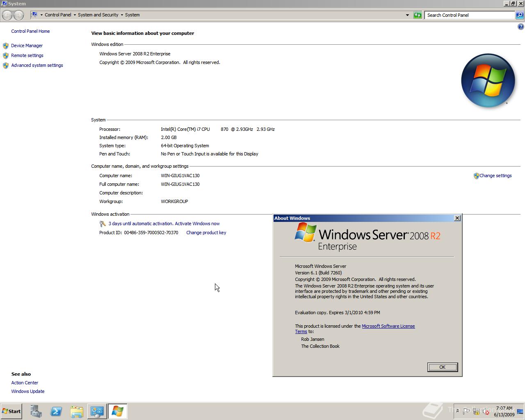Expand the dropdown after Control Panel breadcrumb

tap(75, 15)
